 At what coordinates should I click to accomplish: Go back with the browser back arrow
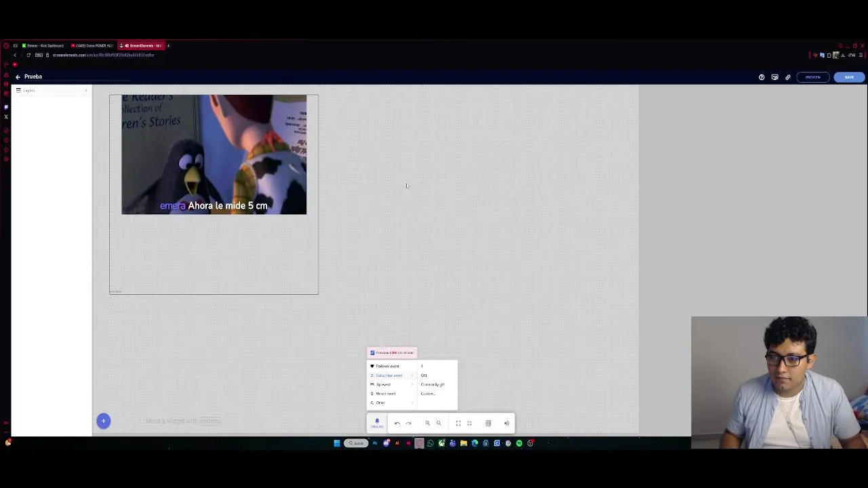pyautogui.click(x=15, y=55)
